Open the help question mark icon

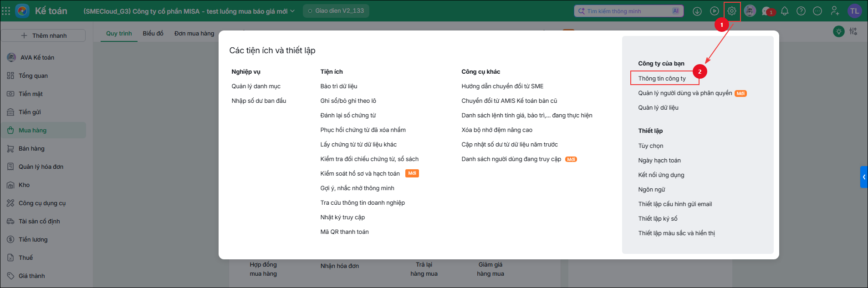801,11
